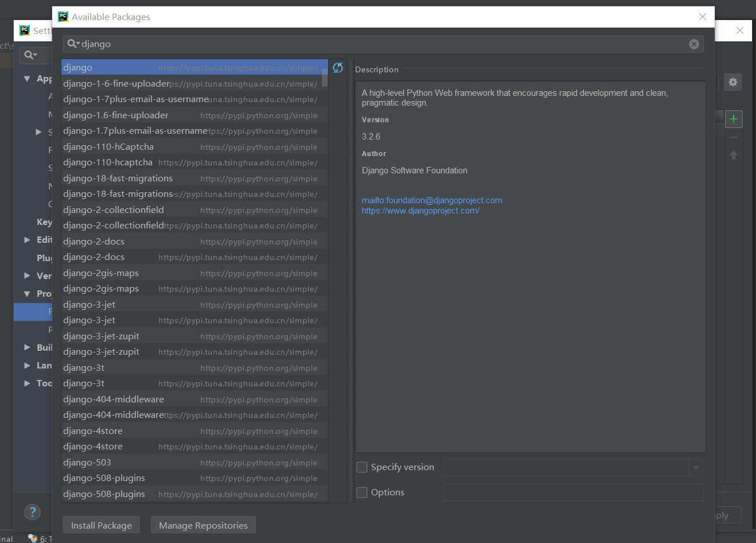Screen dimensions: 756x543
Task: Close the Settings window behind
Action: pyautogui.click(x=740, y=30)
